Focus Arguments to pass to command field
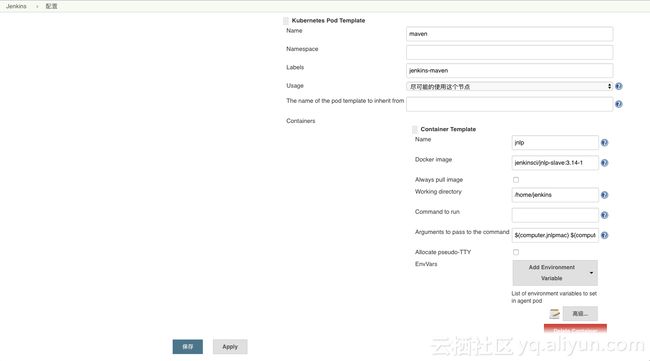 click(x=555, y=235)
